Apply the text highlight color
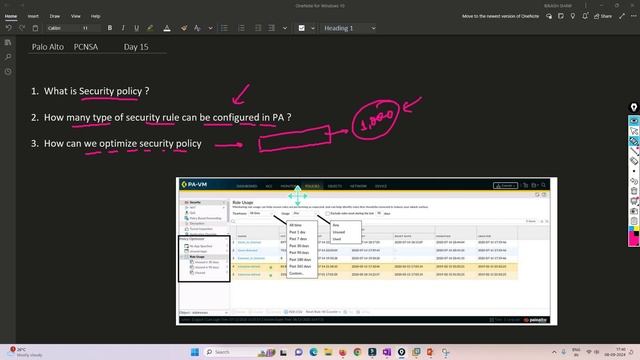 point(150,28)
